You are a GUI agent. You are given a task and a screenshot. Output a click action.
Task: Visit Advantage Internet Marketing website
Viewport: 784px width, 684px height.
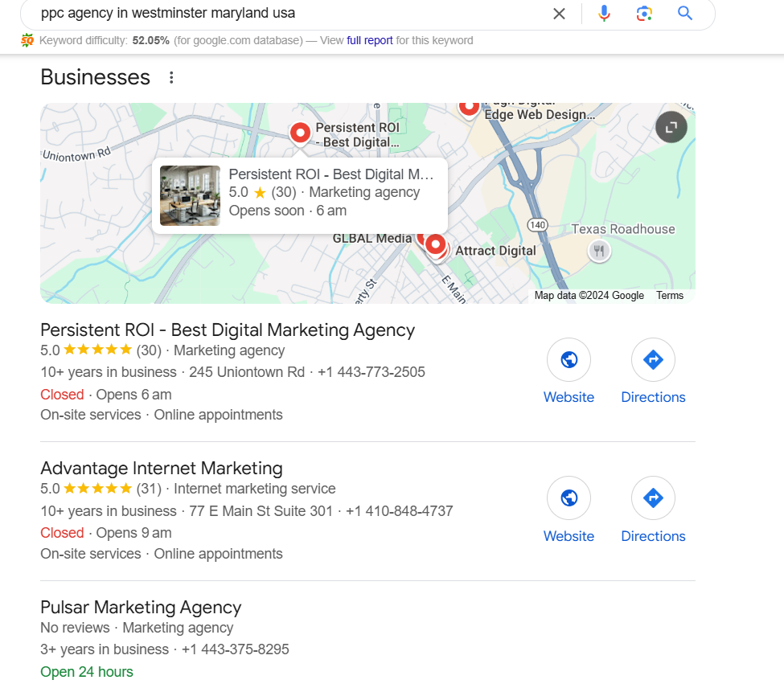coord(569,498)
